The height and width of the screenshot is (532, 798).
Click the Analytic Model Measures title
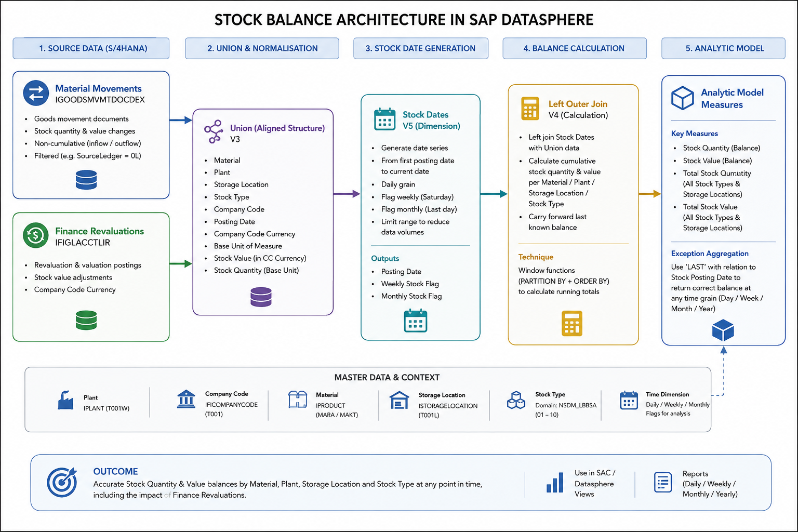tap(732, 98)
